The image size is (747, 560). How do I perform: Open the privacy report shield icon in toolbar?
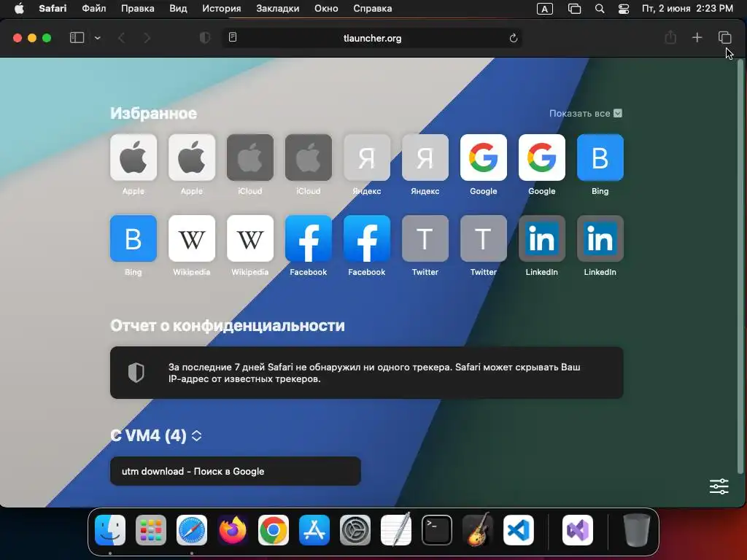click(x=205, y=38)
